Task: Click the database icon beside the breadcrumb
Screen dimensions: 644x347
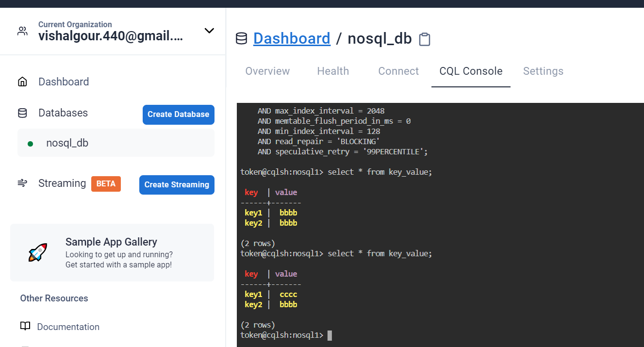Action: tap(241, 38)
